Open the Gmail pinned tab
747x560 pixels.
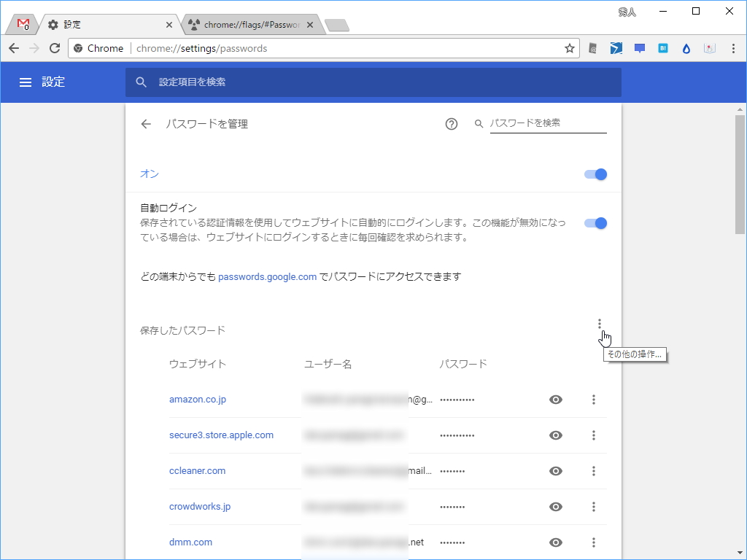(23, 24)
